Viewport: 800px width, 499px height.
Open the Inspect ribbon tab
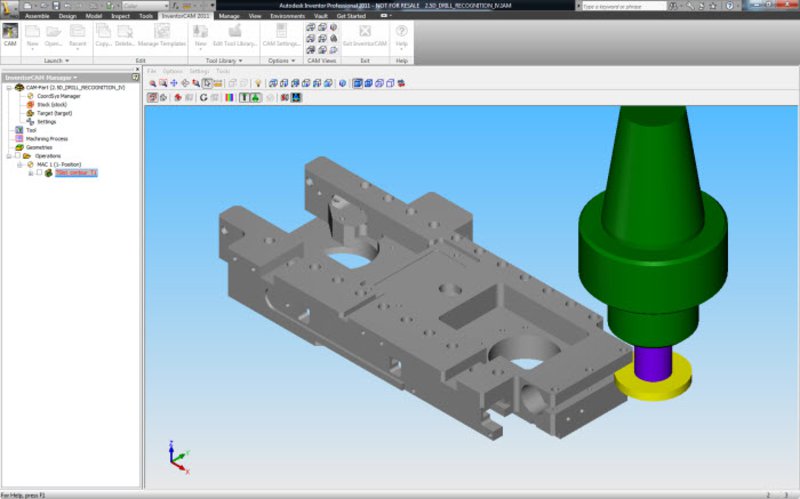[x=121, y=16]
